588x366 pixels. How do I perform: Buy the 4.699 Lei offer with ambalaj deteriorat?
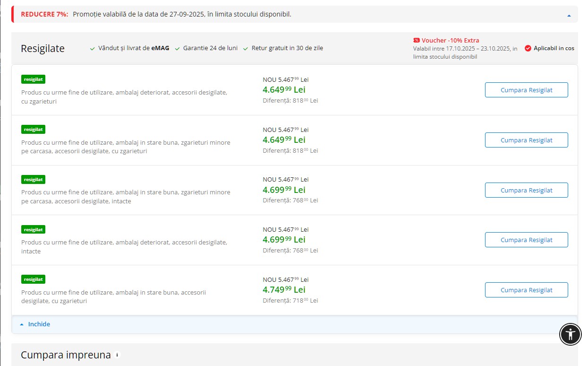coord(526,240)
